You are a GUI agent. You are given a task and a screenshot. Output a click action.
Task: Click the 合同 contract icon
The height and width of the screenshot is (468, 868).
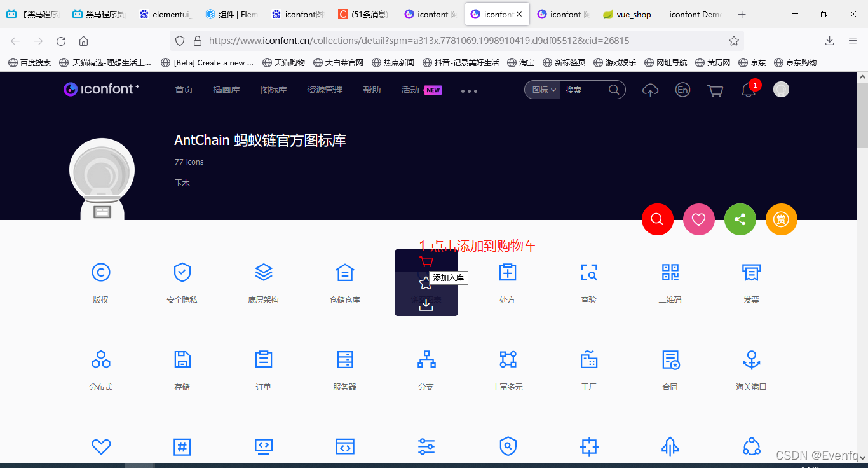[670, 359]
